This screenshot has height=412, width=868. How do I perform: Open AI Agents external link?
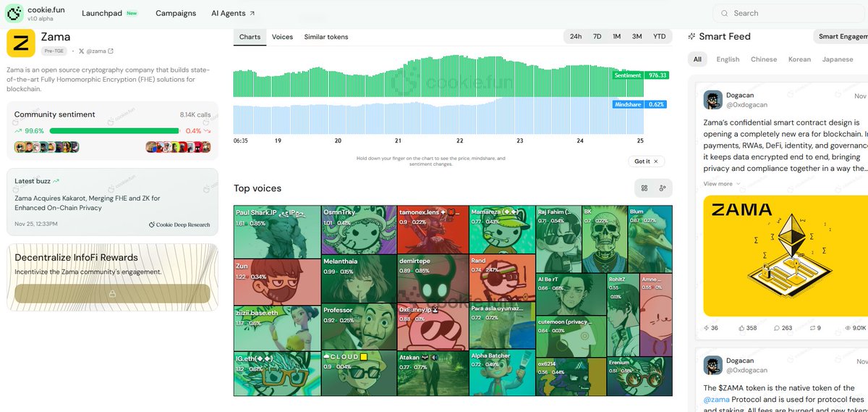(233, 13)
